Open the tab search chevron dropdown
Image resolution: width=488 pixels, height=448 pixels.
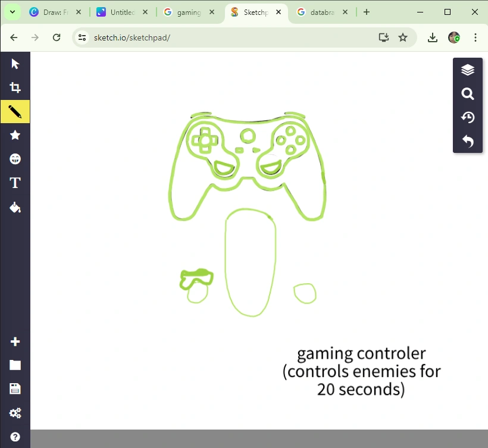pyautogui.click(x=12, y=12)
